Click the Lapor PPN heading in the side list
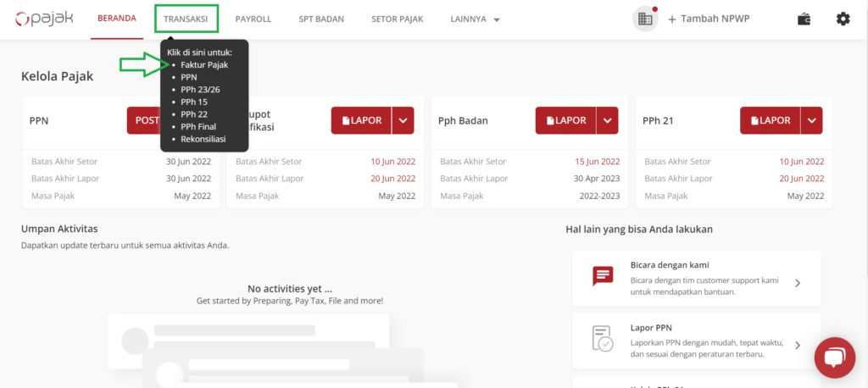Screen dimensions: 868x388 coord(651,327)
